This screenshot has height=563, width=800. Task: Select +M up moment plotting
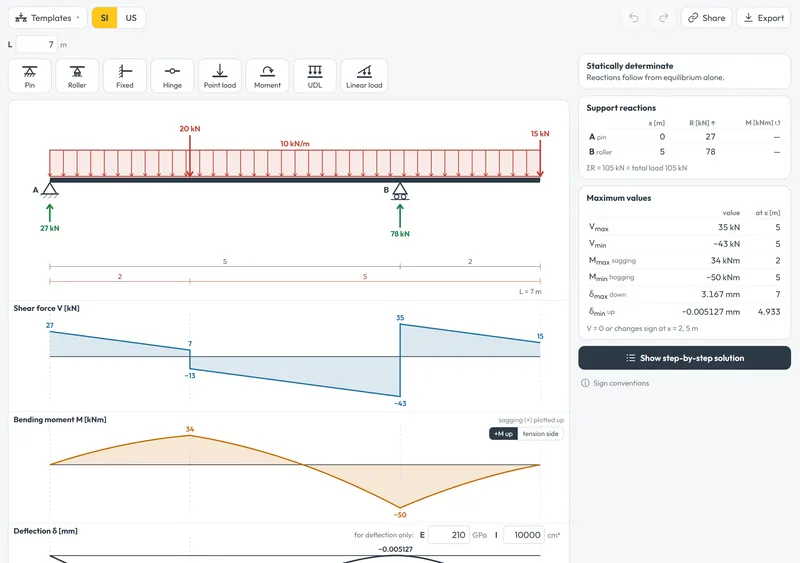tap(503, 433)
